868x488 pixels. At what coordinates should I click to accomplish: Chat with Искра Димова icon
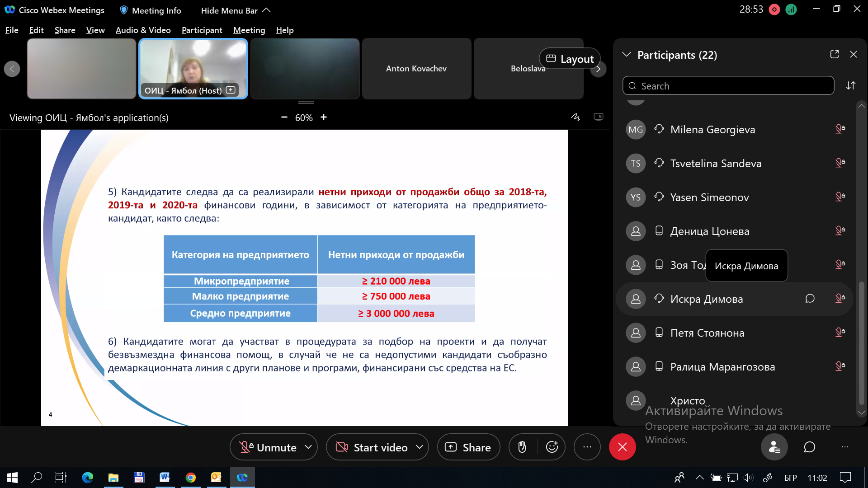(x=810, y=299)
